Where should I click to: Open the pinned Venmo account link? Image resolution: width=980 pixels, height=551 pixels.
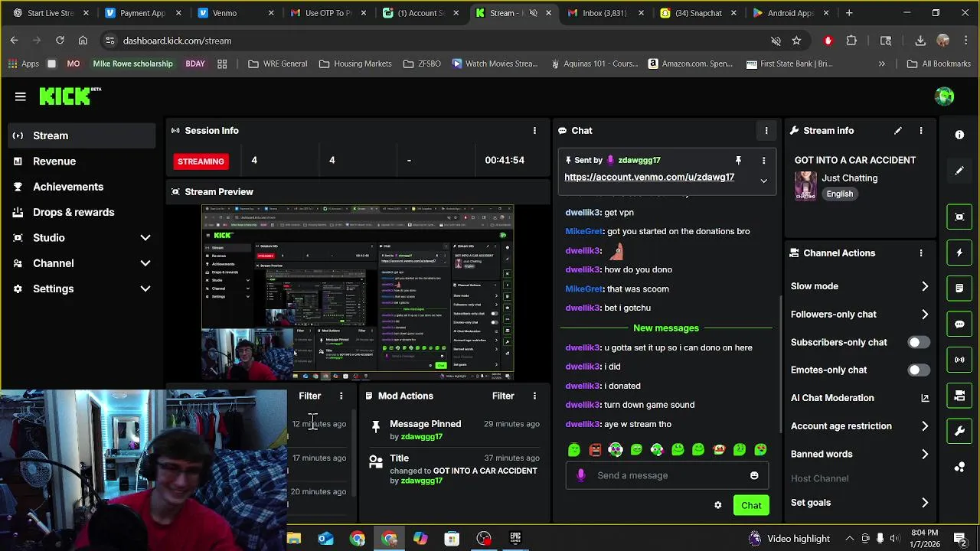tap(649, 177)
